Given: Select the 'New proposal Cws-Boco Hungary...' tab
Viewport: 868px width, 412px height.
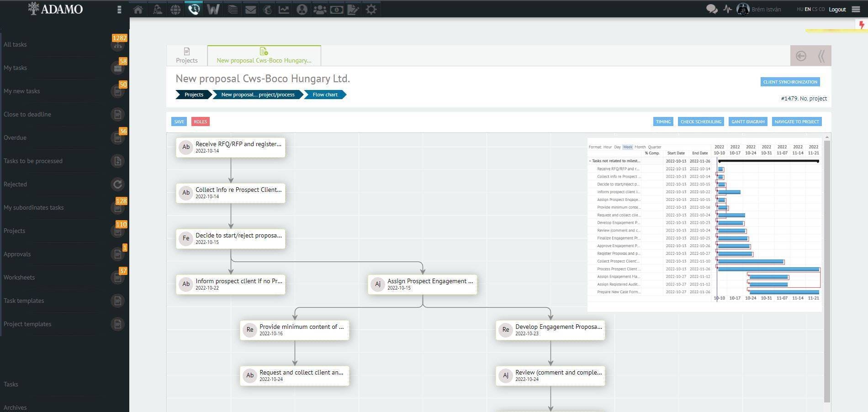Looking at the screenshot, I should [264, 56].
